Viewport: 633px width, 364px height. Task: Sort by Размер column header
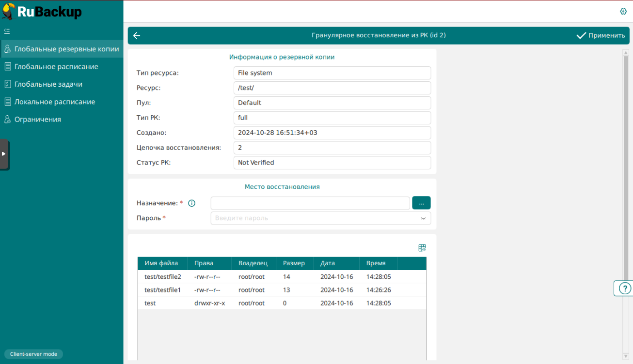(294, 263)
